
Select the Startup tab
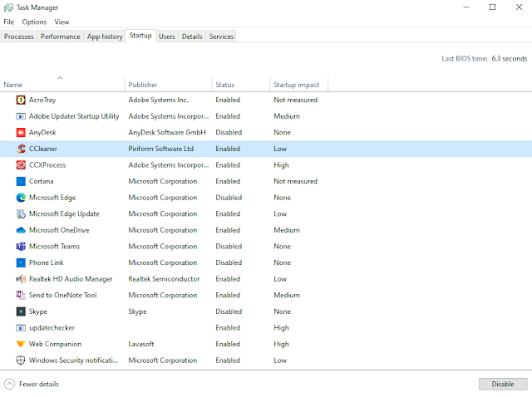point(140,36)
